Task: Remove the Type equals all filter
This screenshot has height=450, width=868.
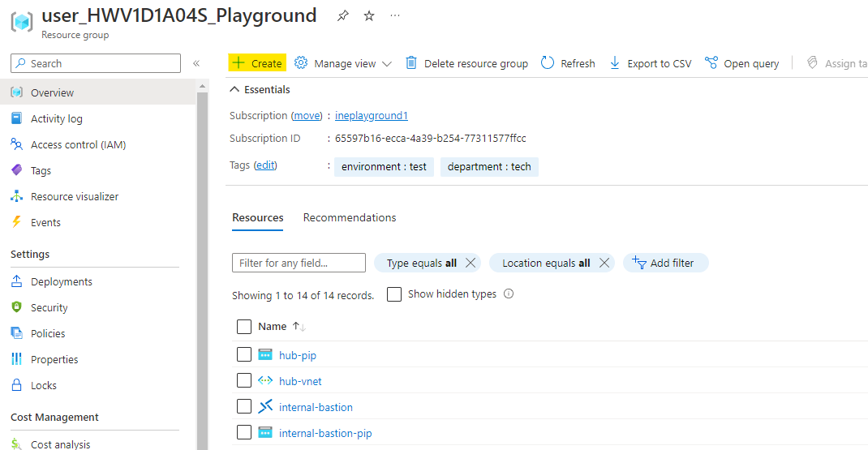Action: [471, 263]
